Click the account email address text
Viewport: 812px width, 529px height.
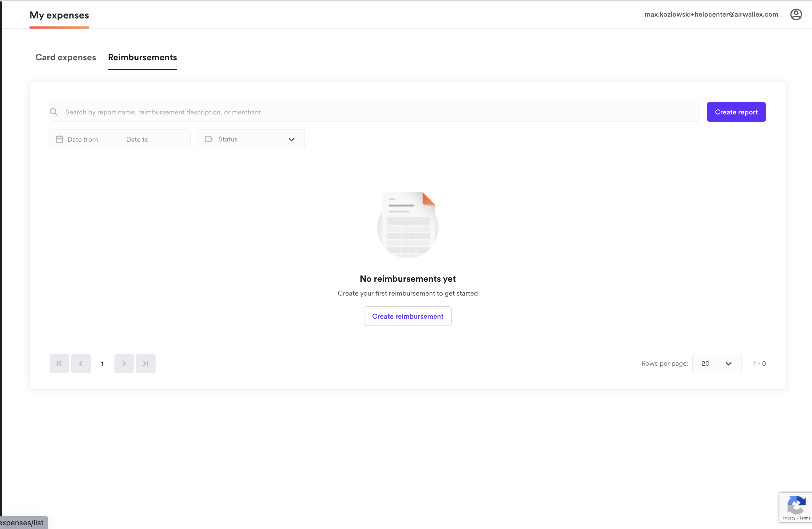[711, 14]
